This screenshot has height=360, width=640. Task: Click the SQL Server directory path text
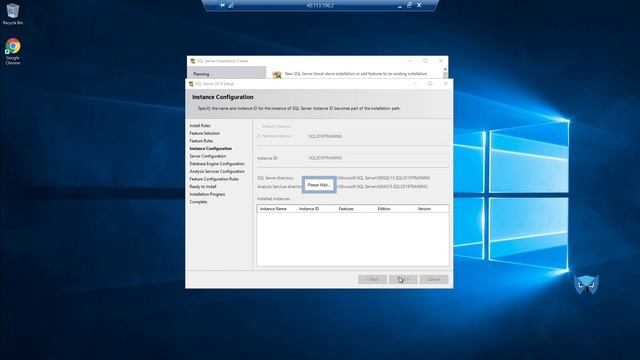pyautogui.click(x=384, y=178)
